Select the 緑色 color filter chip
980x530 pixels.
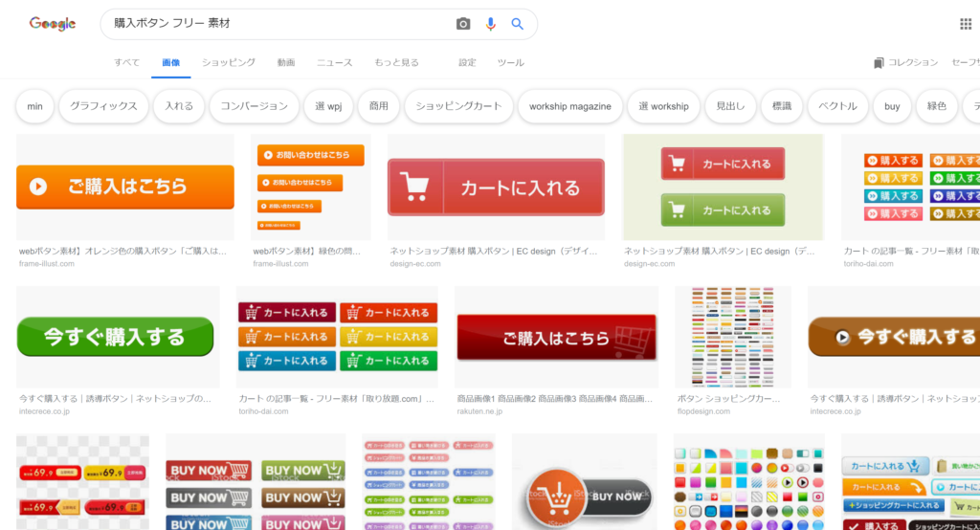[936, 106]
